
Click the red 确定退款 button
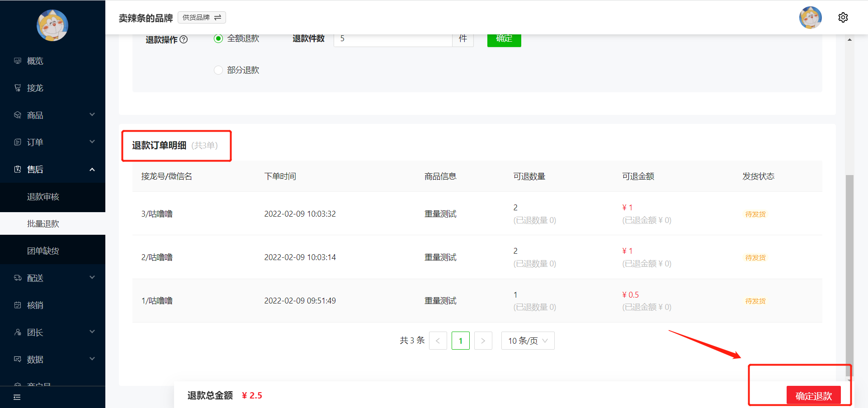coord(814,396)
